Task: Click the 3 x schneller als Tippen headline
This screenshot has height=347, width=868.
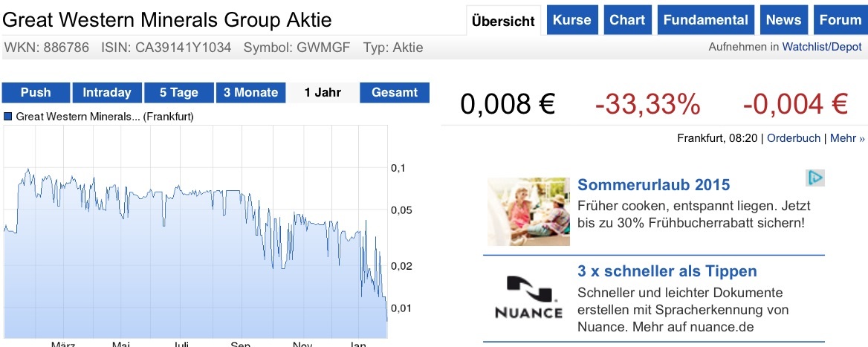Action: 667,271
